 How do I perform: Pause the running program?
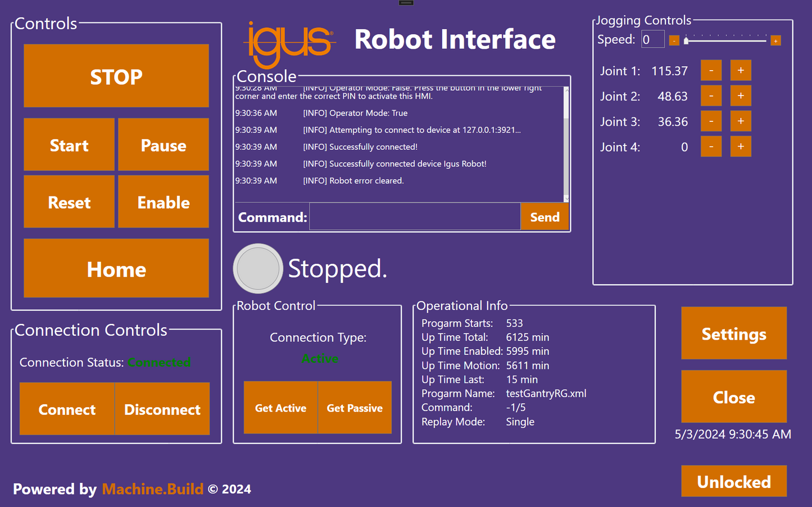click(163, 144)
